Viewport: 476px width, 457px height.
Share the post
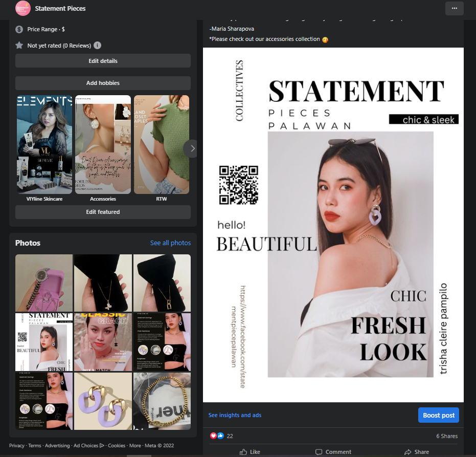[417, 452]
